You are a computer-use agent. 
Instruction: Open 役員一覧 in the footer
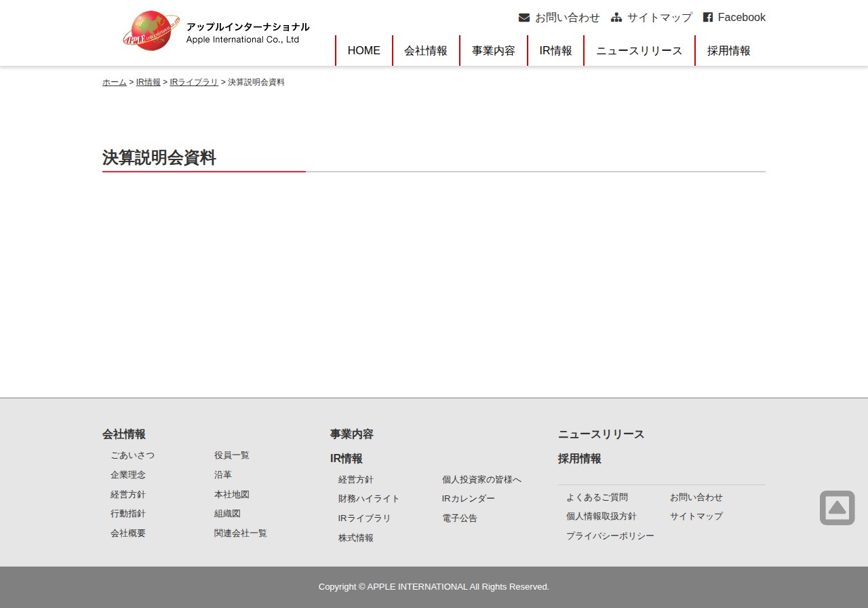click(232, 455)
